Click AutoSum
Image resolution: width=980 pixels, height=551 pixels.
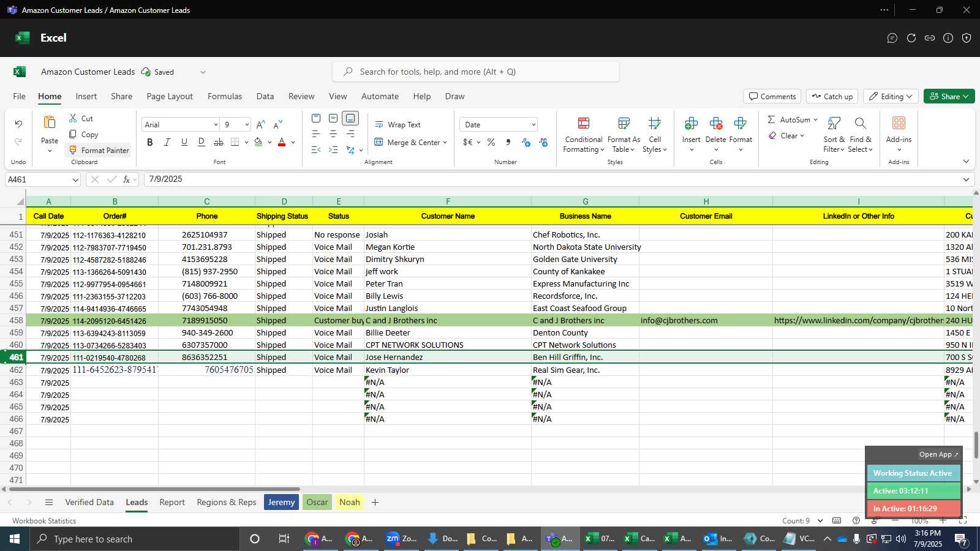tap(789, 119)
